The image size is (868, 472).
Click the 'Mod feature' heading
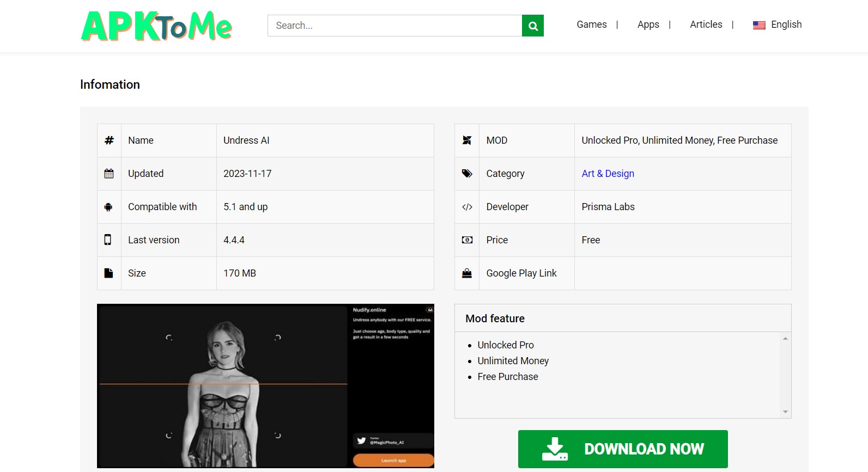(495, 318)
